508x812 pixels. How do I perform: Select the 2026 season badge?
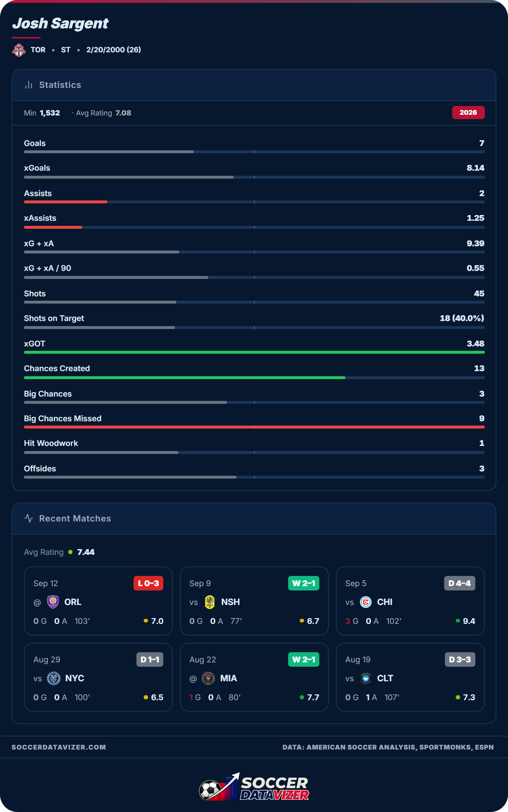[468, 113]
